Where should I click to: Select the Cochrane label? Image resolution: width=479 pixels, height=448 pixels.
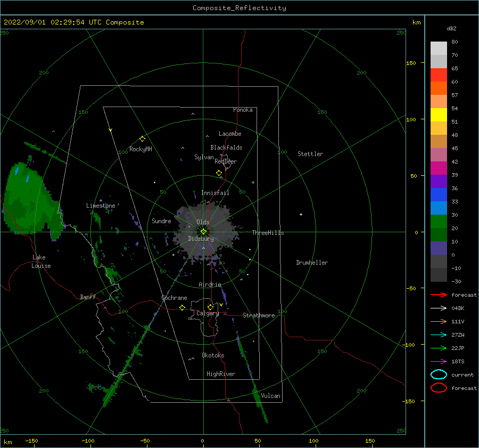coord(174,298)
